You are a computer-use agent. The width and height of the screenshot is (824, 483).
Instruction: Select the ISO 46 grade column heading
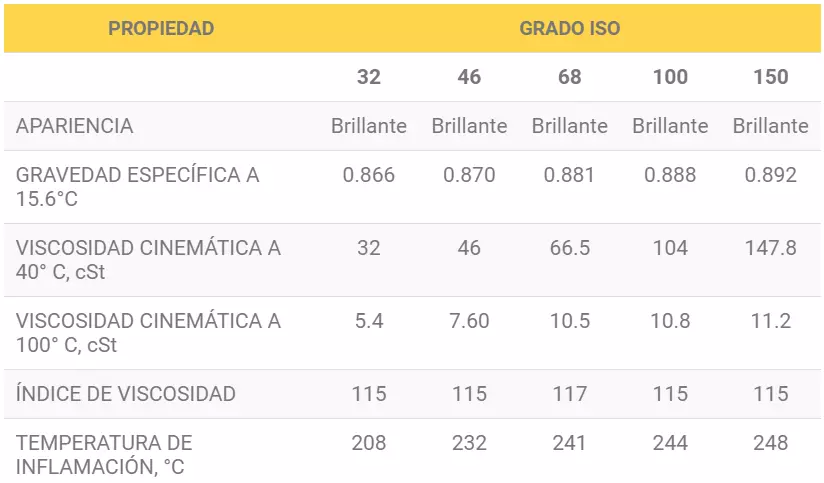coord(469,77)
